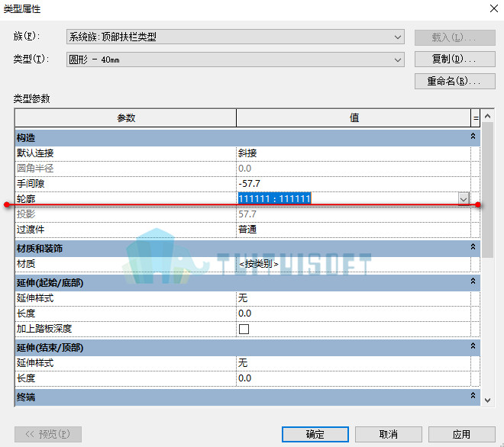Click the greyed 圆角半径 parameter label
504x447 pixels.
(x=35, y=169)
